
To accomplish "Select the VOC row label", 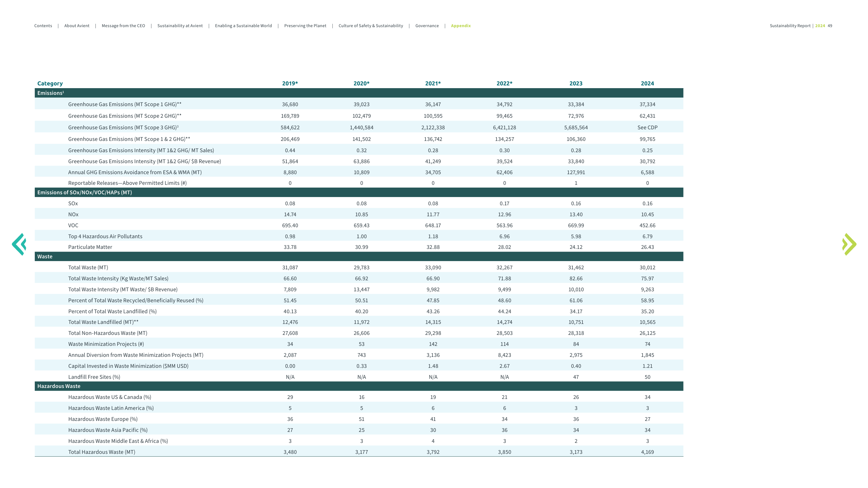I will click(73, 225).
